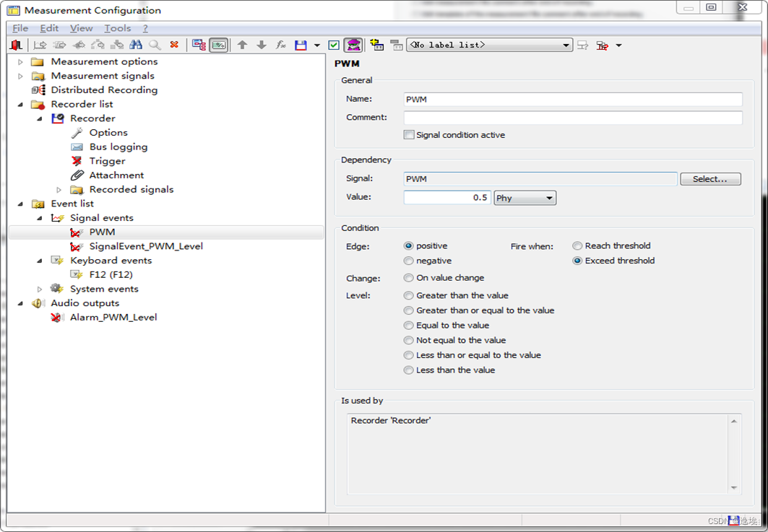Collapse the Recorder node

coord(40,118)
